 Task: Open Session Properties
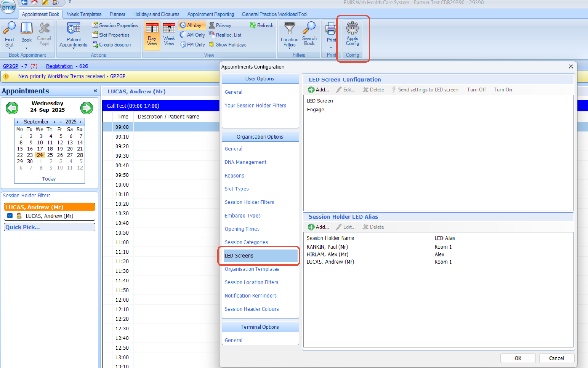point(115,25)
